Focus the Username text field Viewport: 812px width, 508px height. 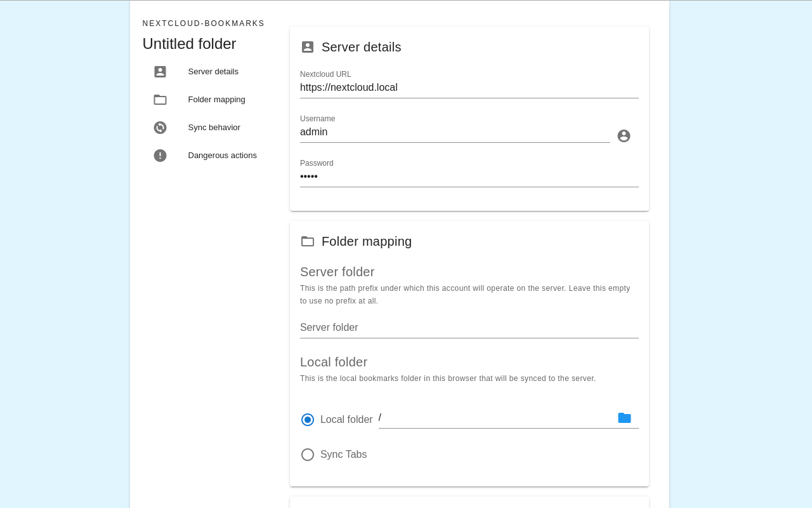tap(454, 132)
